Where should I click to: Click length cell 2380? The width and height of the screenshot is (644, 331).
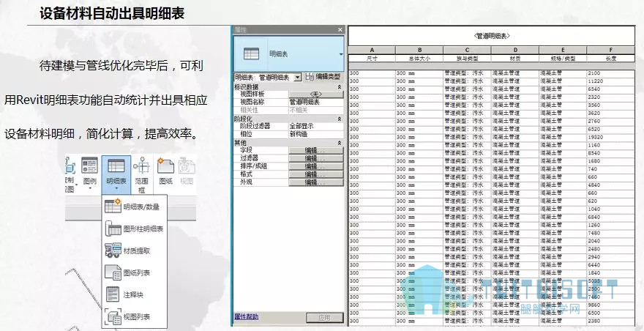click(x=612, y=321)
